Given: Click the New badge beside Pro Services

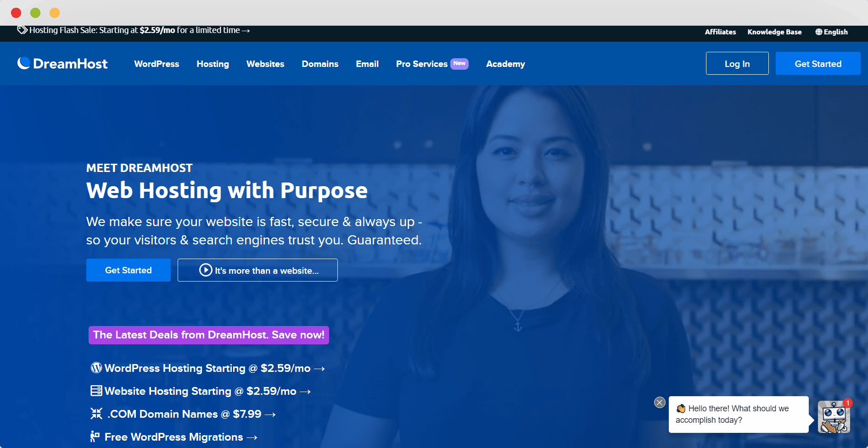Looking at the screenshot, I should click(x=459, y=64).
